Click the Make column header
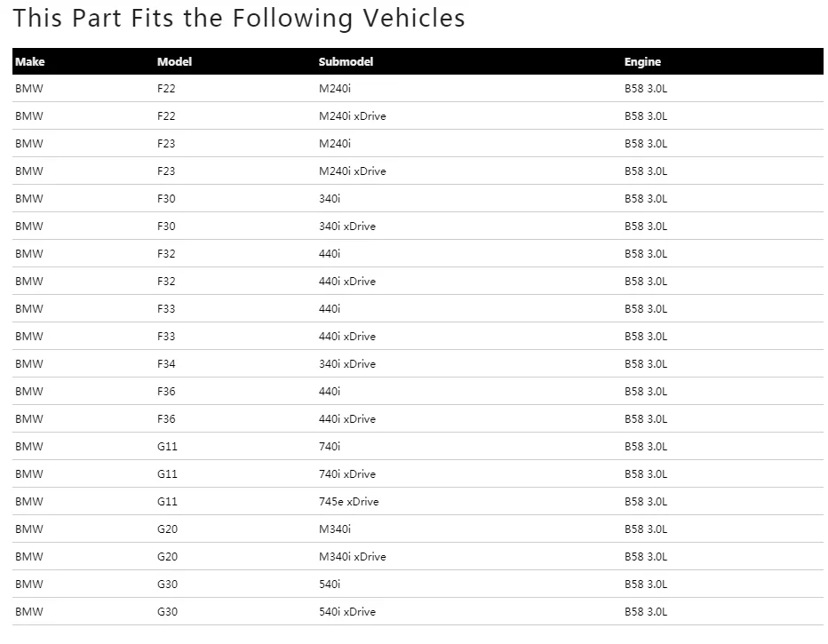Viewport: 828px width, 644px height. 29,62
